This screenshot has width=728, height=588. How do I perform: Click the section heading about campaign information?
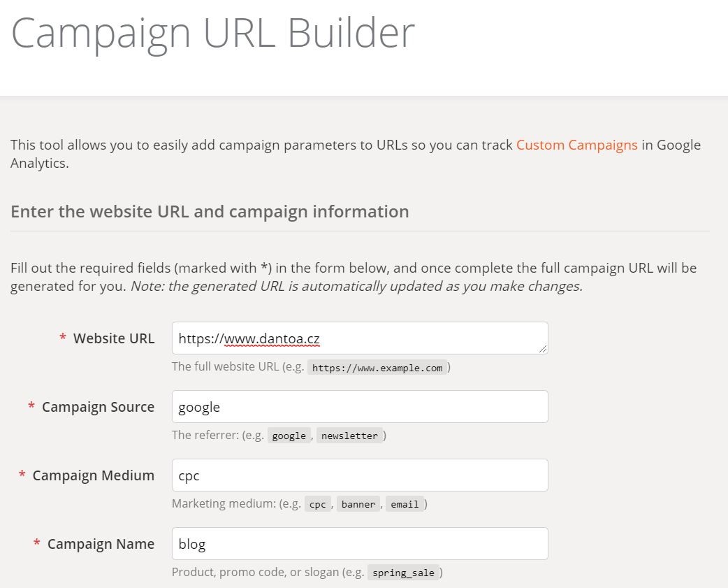click(x=209, y=211)
